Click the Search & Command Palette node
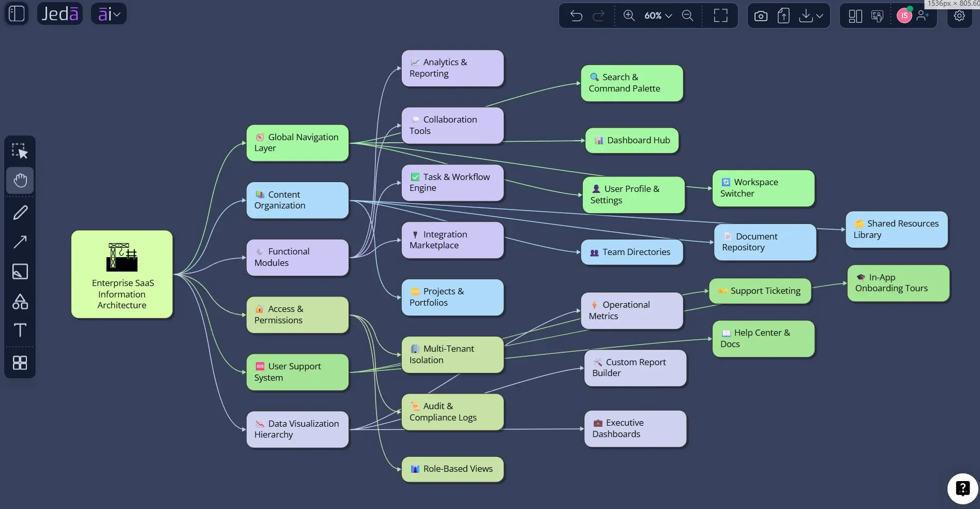The image size is (980, 509). pos(632,83)
